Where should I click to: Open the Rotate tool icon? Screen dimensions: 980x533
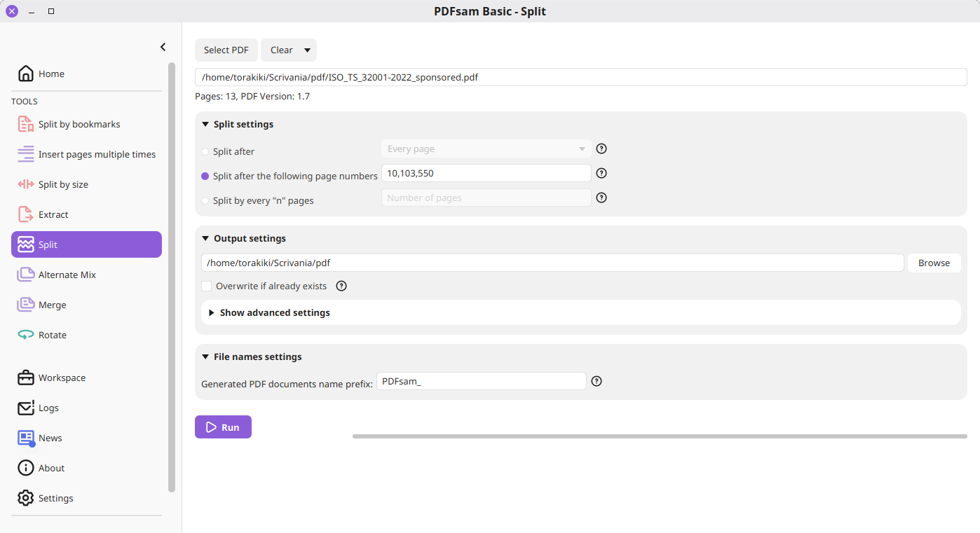[x=26, y=335]
